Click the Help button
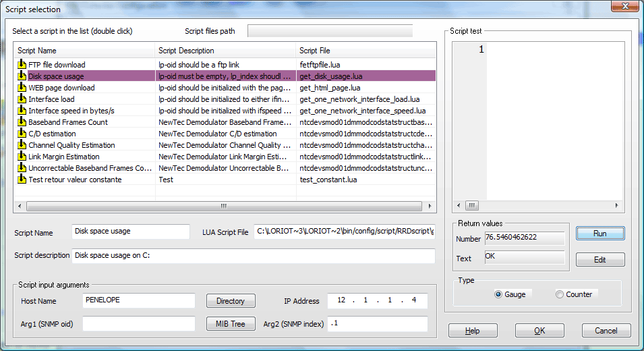Viewport: 644px width, 351px height. click(473, 331)
